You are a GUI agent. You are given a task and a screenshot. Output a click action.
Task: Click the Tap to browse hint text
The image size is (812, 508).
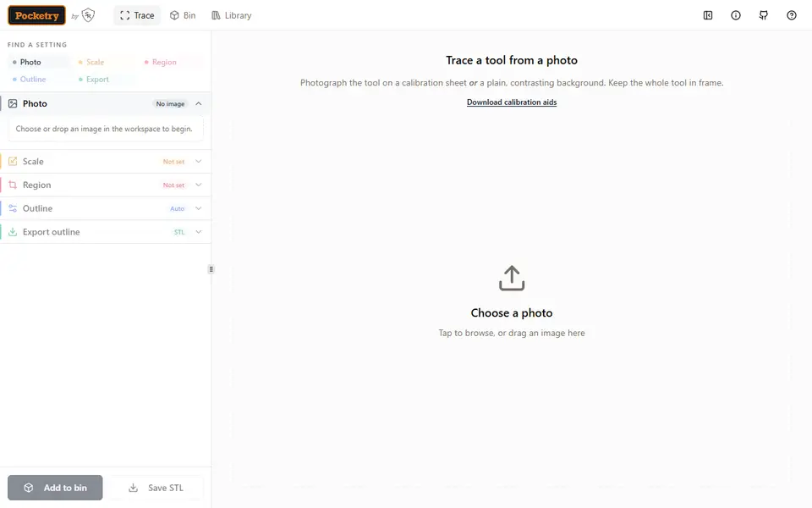[512, 333]
